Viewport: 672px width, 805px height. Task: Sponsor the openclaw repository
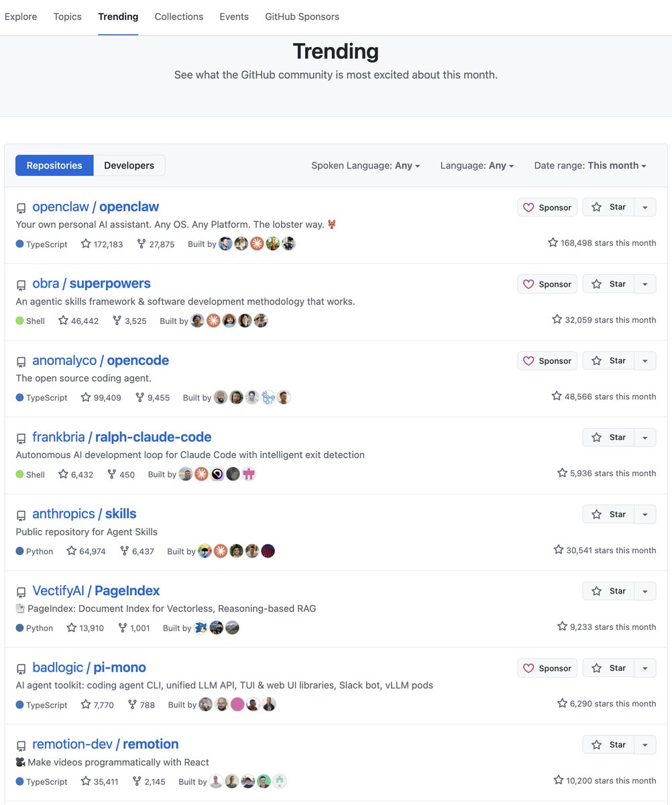(x=547, y=207)
